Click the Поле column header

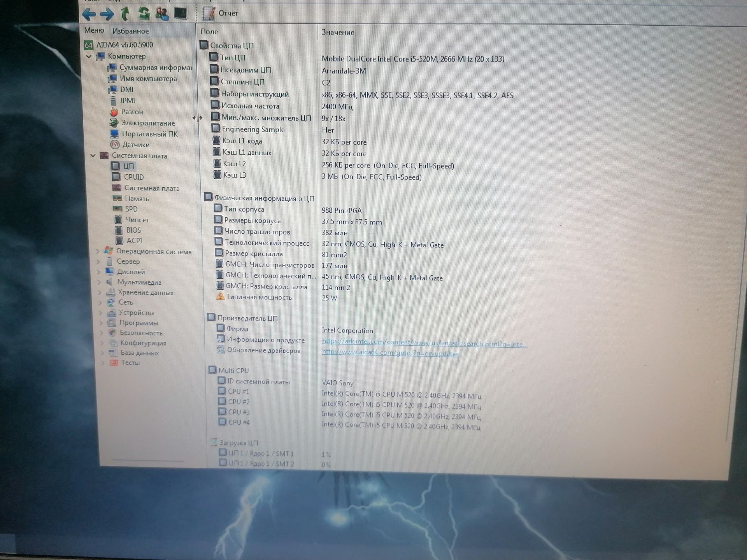tap(209, 32)
